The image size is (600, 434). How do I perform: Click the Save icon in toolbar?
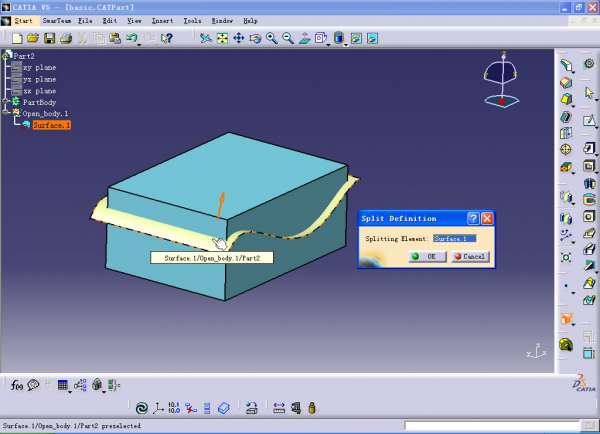[49, 39]
